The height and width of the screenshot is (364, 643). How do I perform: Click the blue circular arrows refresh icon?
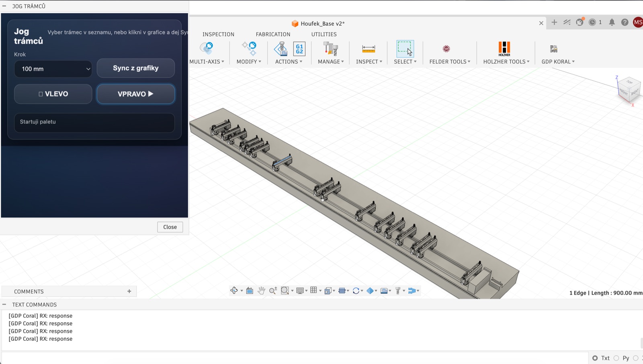point(356,290)
